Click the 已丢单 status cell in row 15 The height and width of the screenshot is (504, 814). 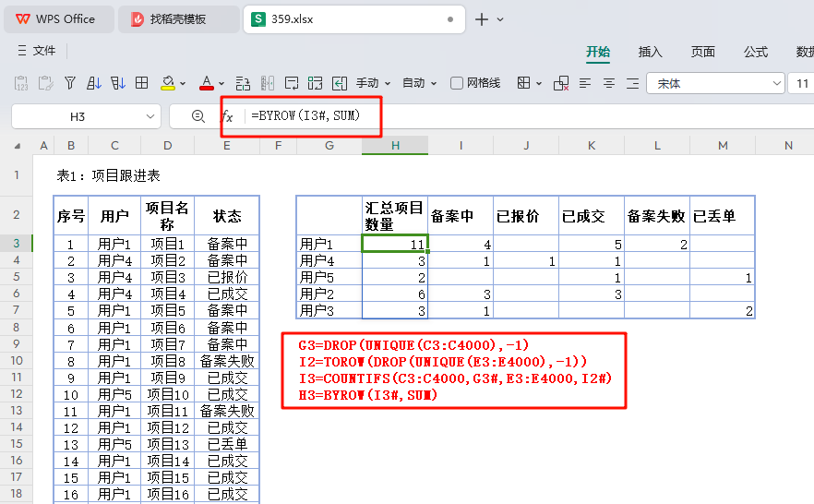point(227,444)
